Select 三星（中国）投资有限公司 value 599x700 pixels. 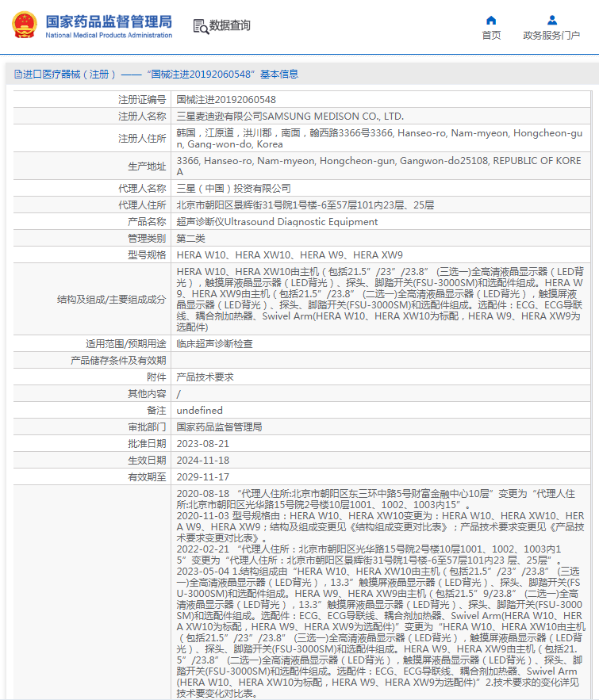click(233, 189)
